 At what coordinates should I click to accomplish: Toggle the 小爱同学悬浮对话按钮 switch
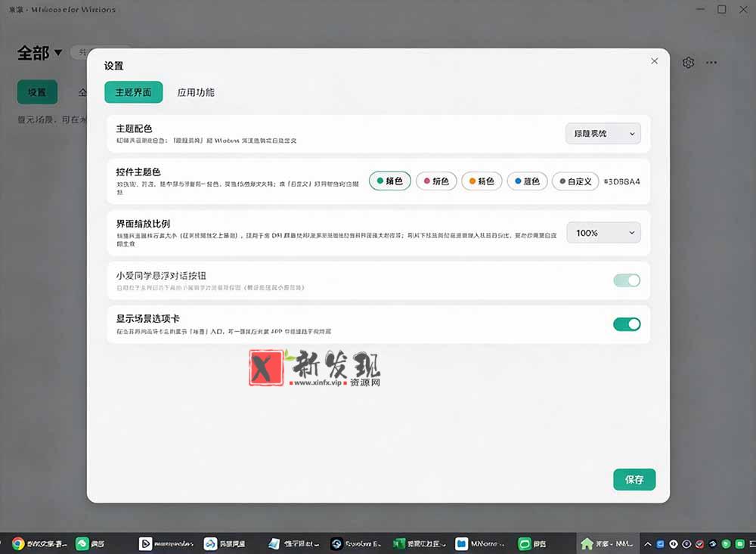click(627, 280)
